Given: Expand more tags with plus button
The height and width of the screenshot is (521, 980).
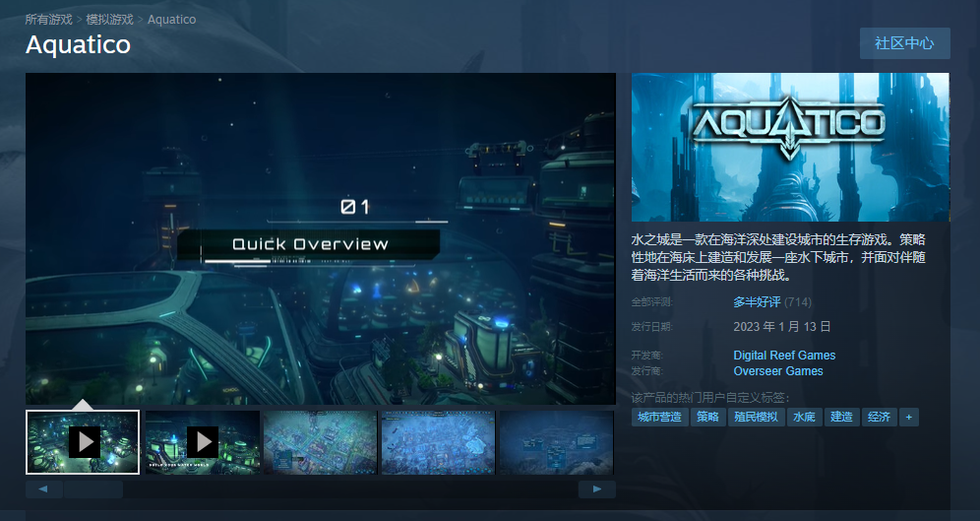Looking at the screenshot, I should (x=908, y=417).
